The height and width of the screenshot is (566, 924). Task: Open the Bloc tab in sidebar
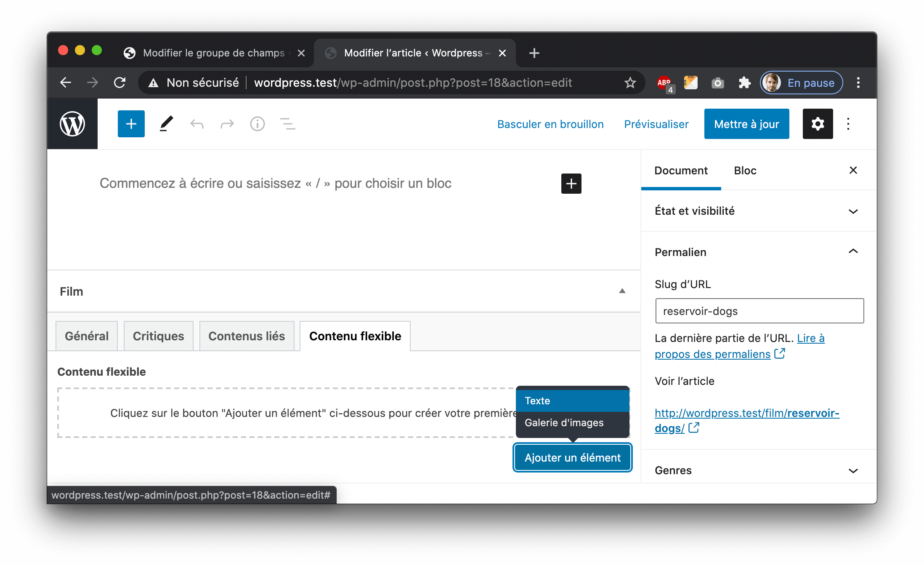pyautogui.click(x=745, y=171)
